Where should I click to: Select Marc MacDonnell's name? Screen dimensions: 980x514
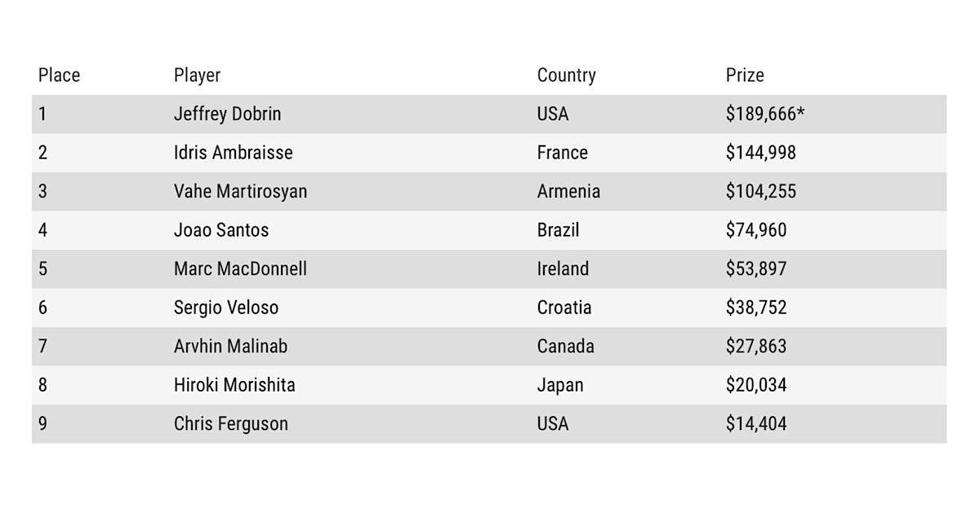click(x=240, y=268)
